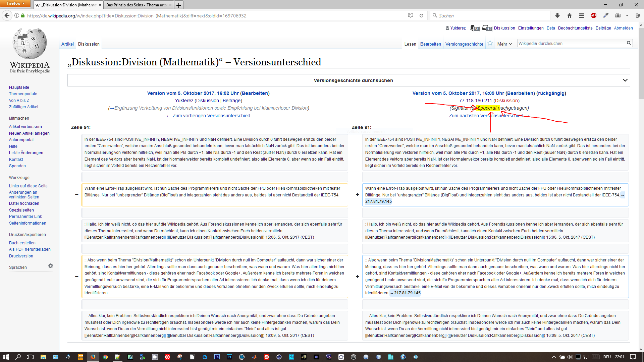Screen dimensions: 644x362
Task: Open the Firefox downloads arrow
Action: (557, 15)
